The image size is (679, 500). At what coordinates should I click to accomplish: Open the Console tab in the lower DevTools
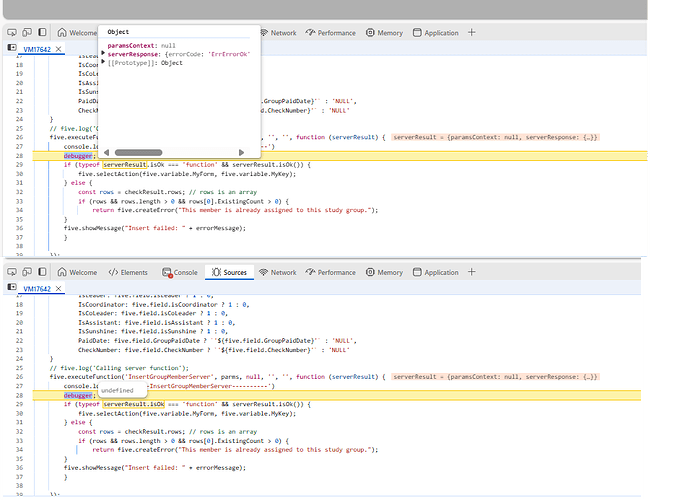pyautogui.click(x=180, y=272)
